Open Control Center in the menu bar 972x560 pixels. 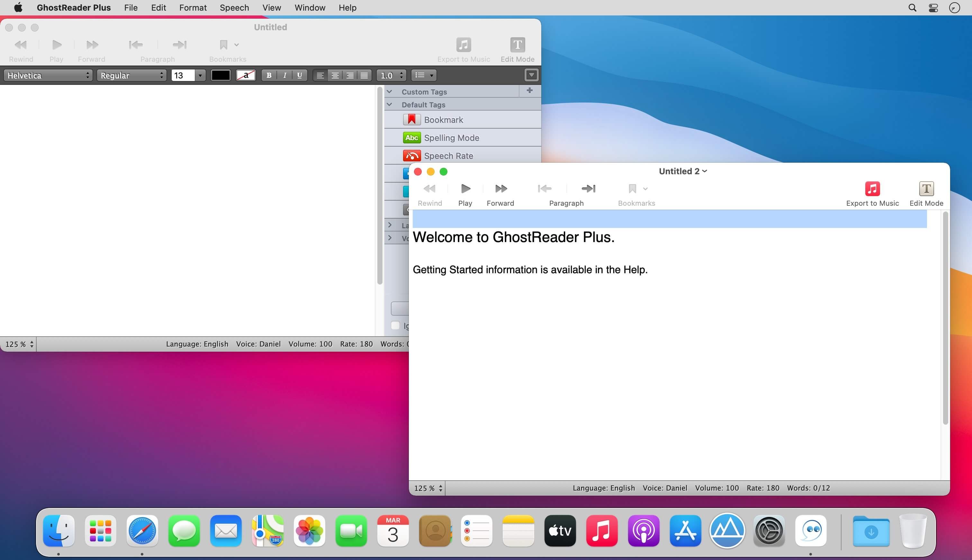tap(933, 8)
